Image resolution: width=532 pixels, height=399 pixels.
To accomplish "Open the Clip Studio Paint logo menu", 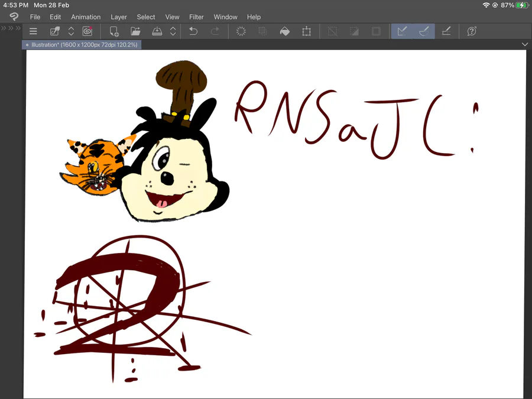I will pyautogui.click(x=14, y=17).
